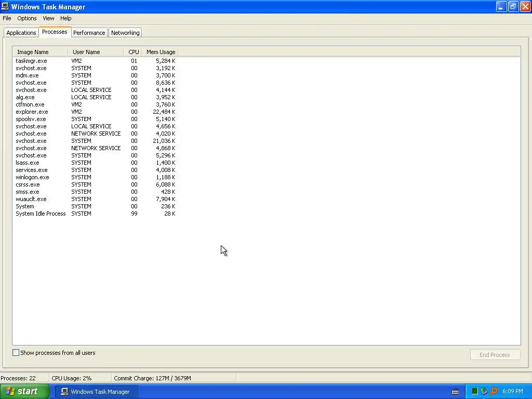Sort by the Mem Usage column header

pyautogui.click(x=160, y=52)
